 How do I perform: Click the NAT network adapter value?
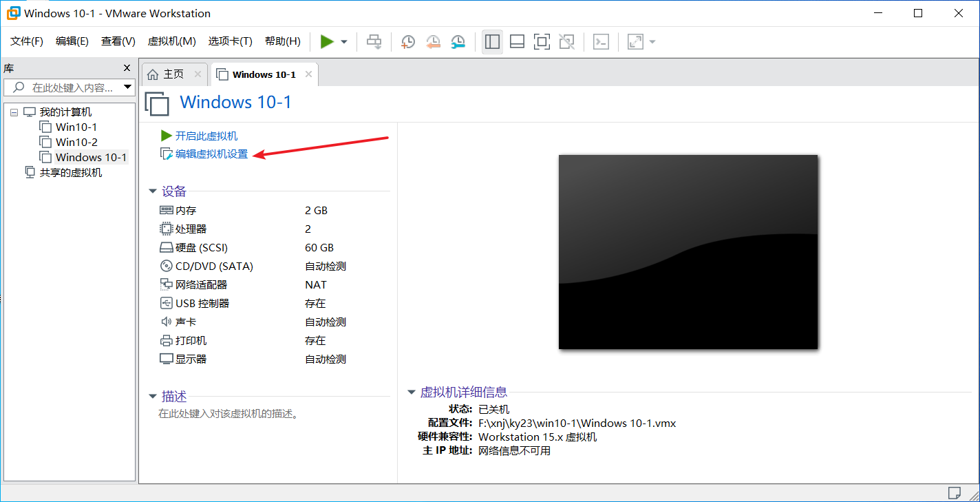pyautogui.click(x=316, y=285)
